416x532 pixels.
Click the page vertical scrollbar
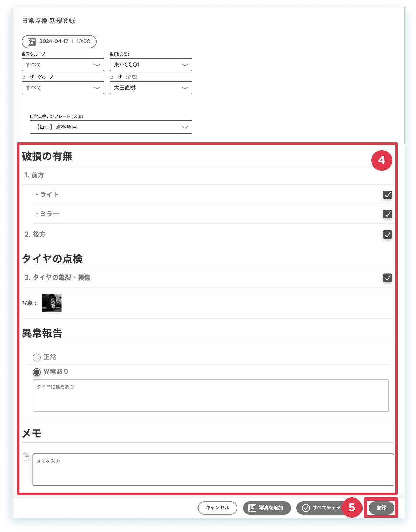[x=404, y=76]
